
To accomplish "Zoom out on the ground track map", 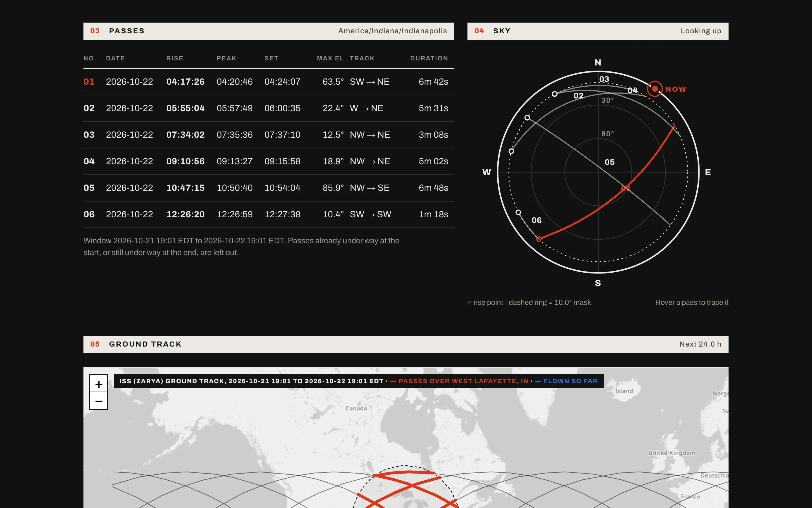I will (99, 401).
